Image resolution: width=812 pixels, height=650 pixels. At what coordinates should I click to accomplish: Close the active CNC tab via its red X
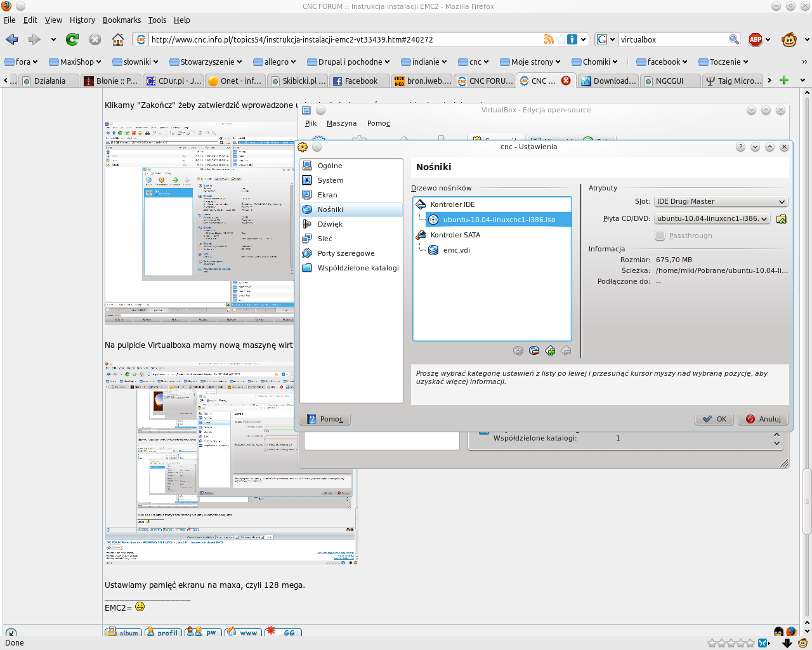(x=566, y=81)
